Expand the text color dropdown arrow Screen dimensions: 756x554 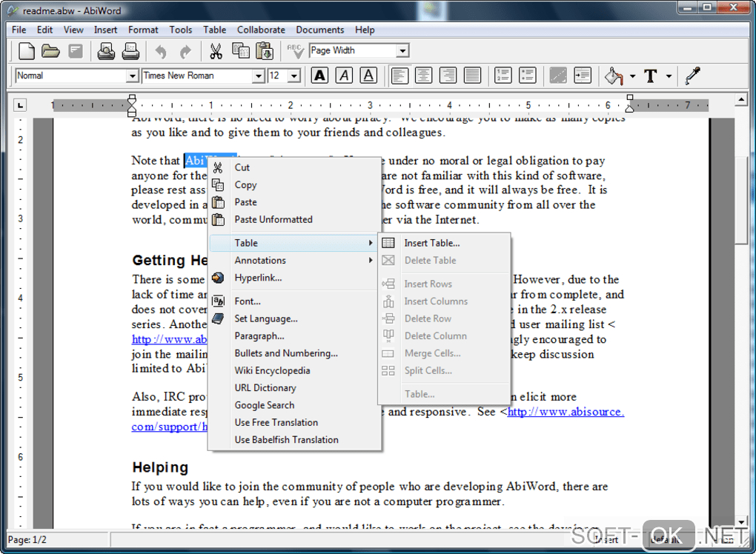tap(669, 76)
